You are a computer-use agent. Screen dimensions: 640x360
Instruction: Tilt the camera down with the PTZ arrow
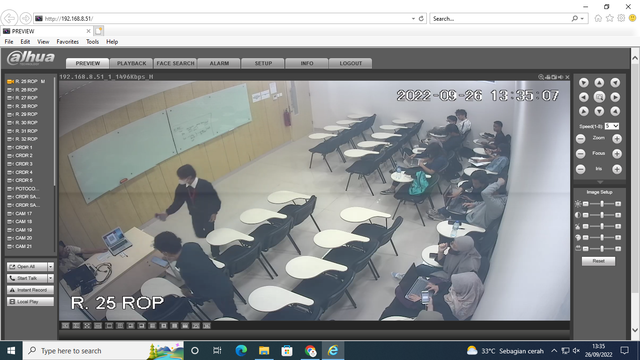click(x=599, y=111)
